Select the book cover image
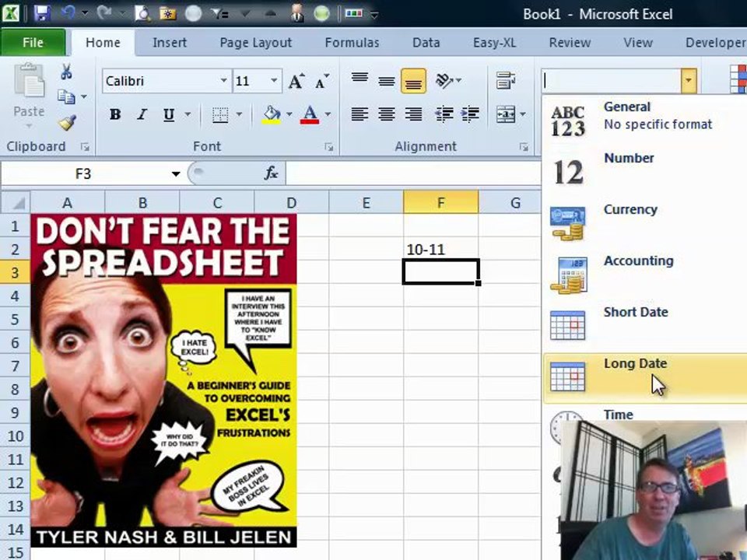Viewport: 747px width, 560px height. pyautogui.click(x=163, y=380)
